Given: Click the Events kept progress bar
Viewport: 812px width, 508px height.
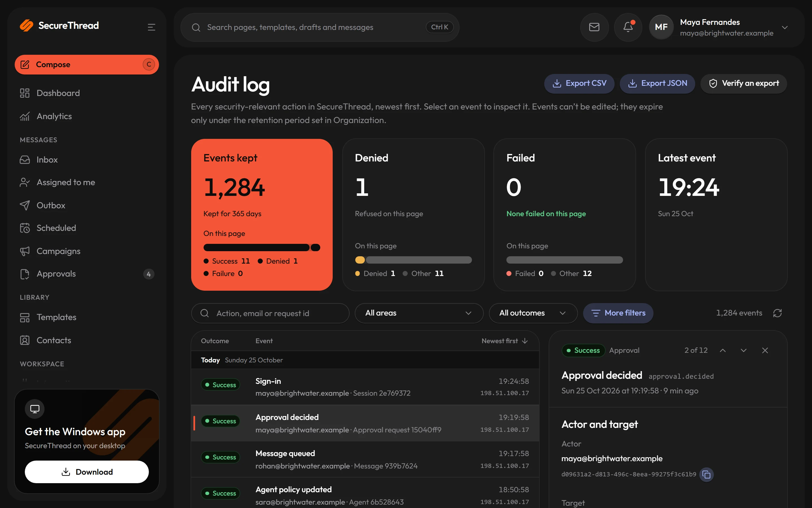Looking at the screenshot, I should pos(262,248).
